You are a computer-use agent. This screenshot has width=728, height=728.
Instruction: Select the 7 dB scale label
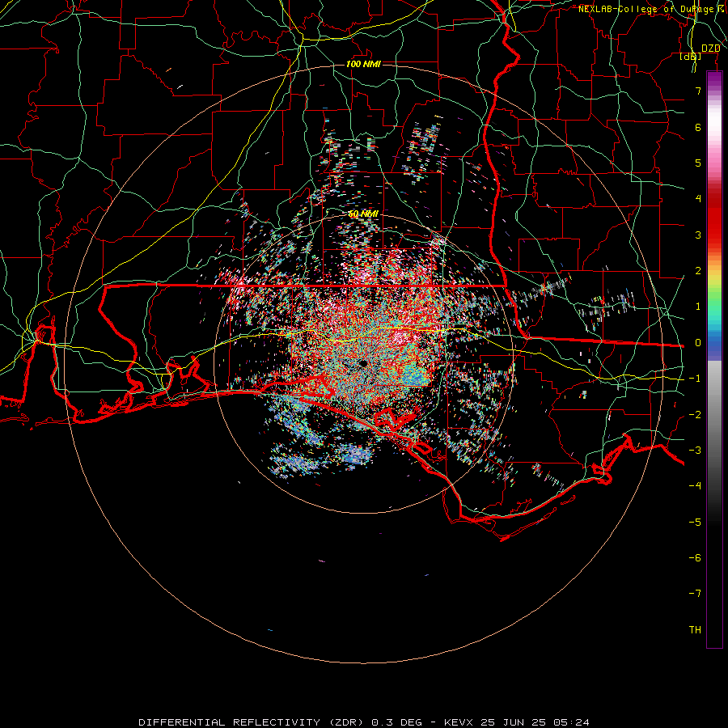(x=698, y=91)
